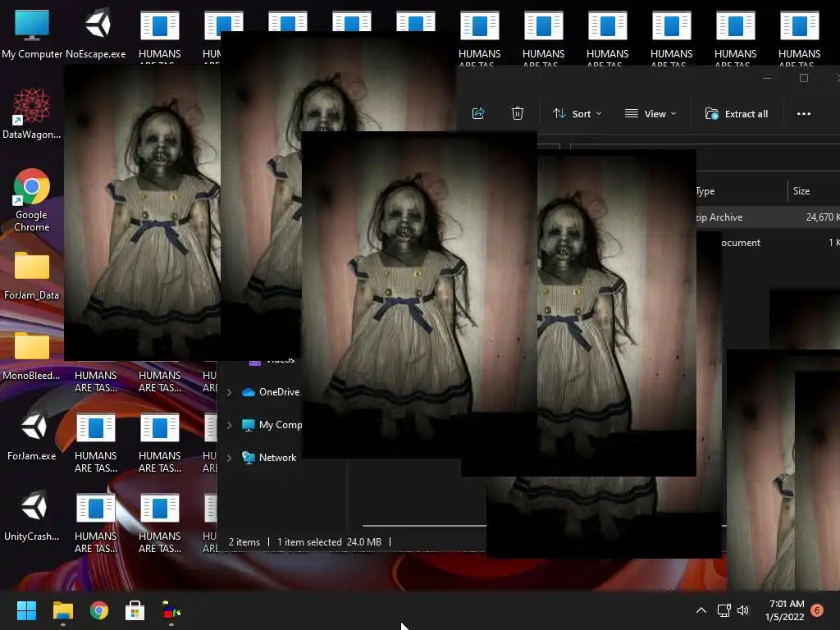Click the Delete trash can icon
The width and height of the screenshot is (840, 630).
click(x=518, y=114)
